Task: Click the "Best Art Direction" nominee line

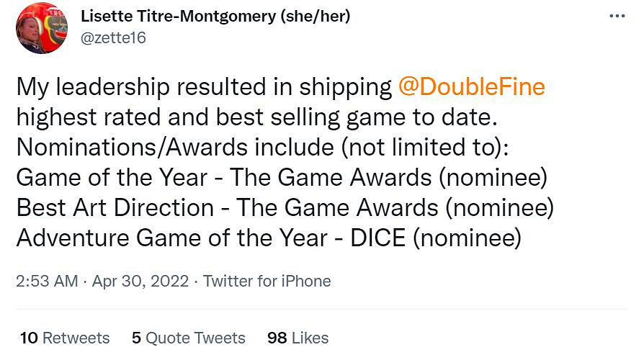Action: [x=285, y=208]
